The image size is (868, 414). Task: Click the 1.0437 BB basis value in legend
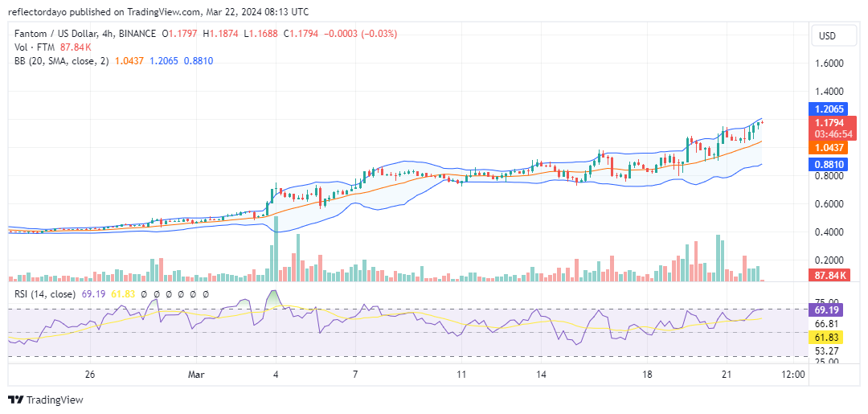point(129,61)
